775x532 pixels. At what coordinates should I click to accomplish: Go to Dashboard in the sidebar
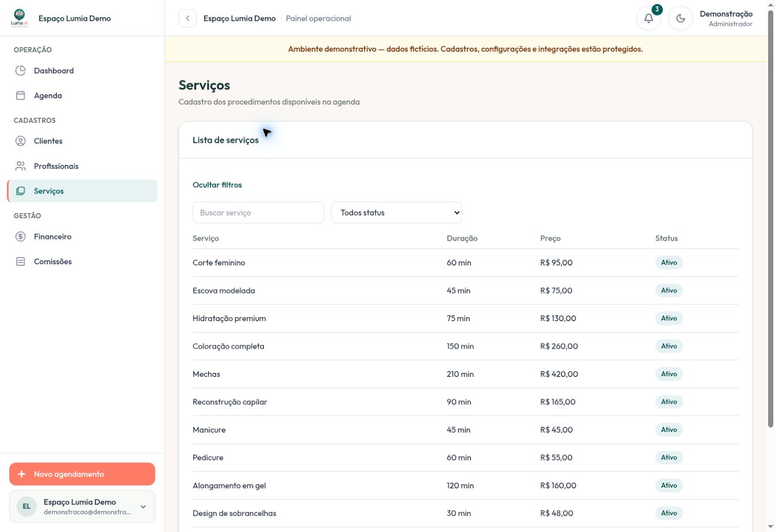click(x=82, y=71)
